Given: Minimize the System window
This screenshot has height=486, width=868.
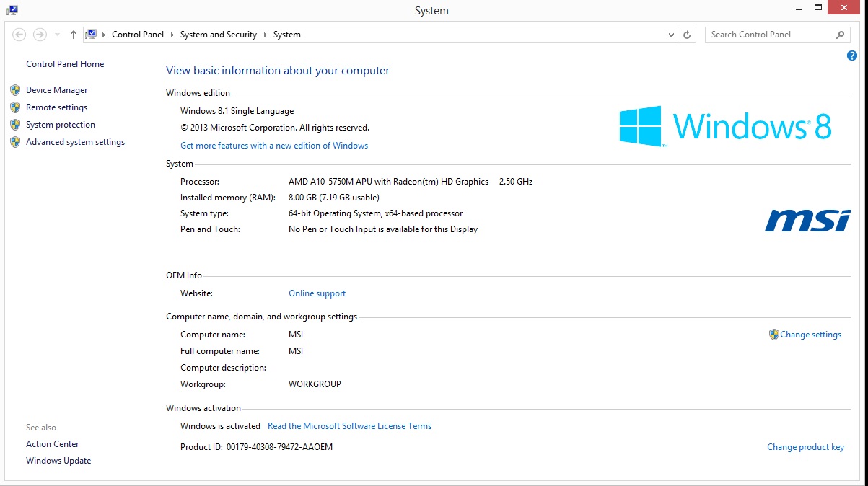Looking at the screenshot, I should [x=798, y=7].
